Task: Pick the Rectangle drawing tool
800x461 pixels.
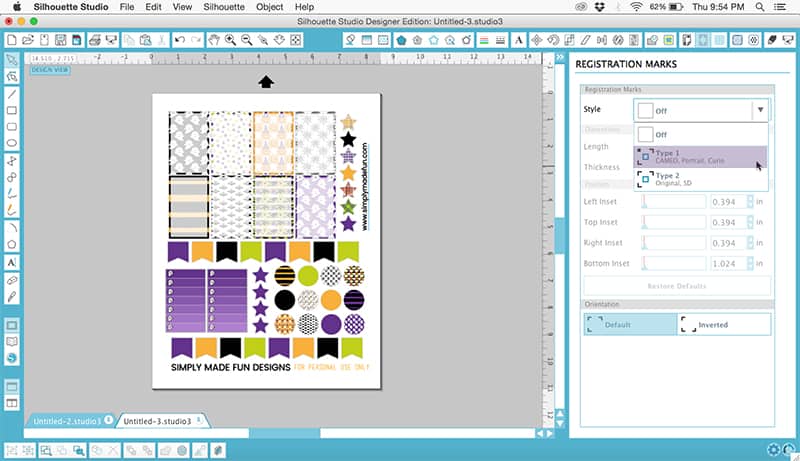Action: click(11, 110)
